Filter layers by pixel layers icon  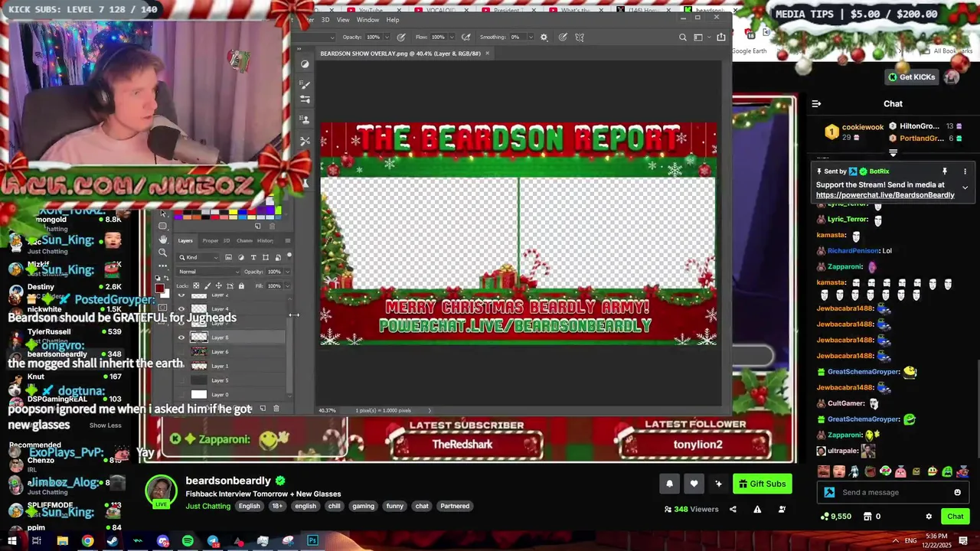pos(228,257)
